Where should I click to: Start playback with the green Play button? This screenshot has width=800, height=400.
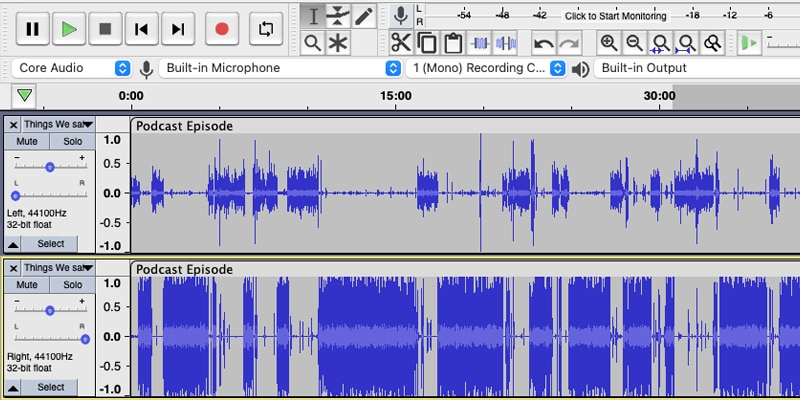click(x=69, y=29)
